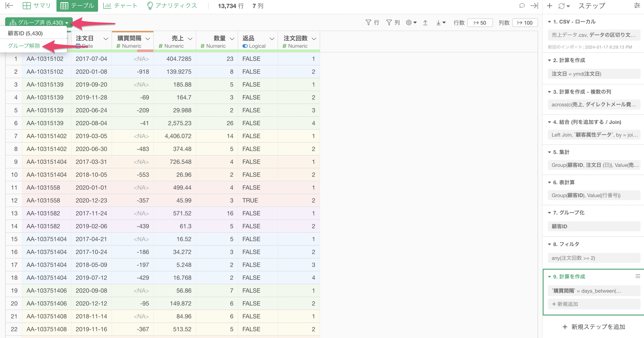Image resolution: width=644 pixels, height=338 pixels.
Task: Click the Numeric type icon under 売上
Action: (161, 46)
